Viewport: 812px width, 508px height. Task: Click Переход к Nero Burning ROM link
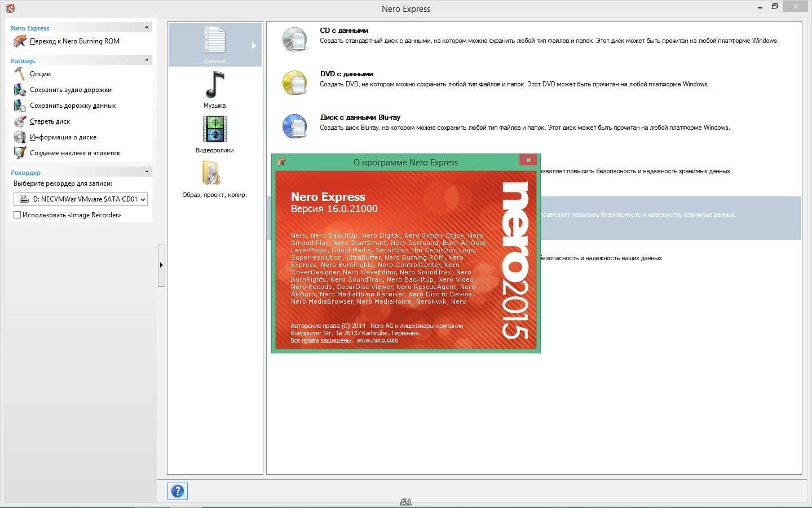(x=74, y=41)
